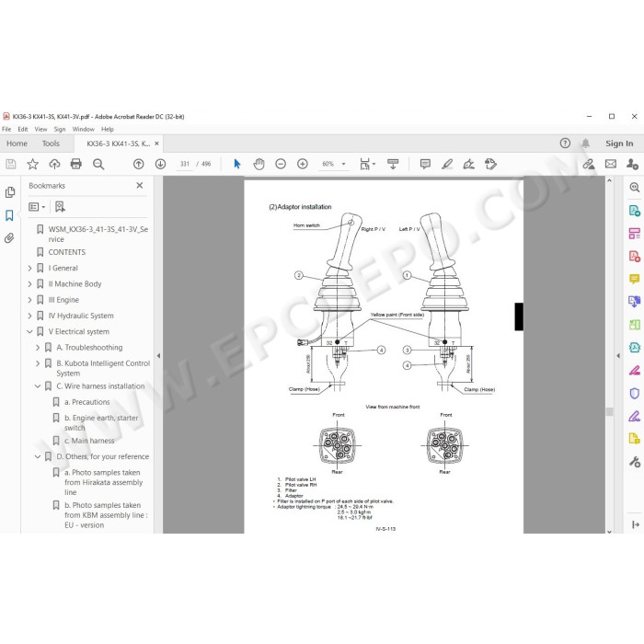The width and height of the screenshot is (644, 644).
Task: Expand the IV Hydraulic System bookmark
Action: click(29, 316)
